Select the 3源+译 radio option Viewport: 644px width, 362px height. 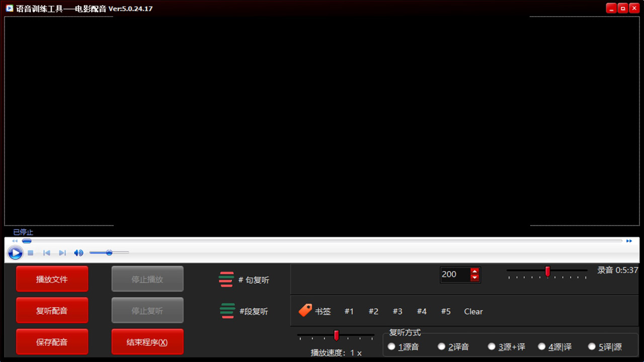coord(492,346)
